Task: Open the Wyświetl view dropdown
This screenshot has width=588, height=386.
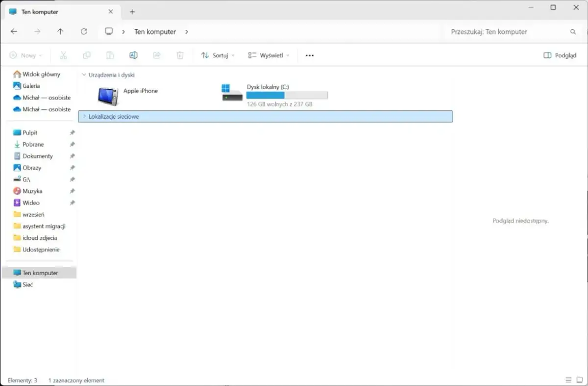Action: (269, 55)
